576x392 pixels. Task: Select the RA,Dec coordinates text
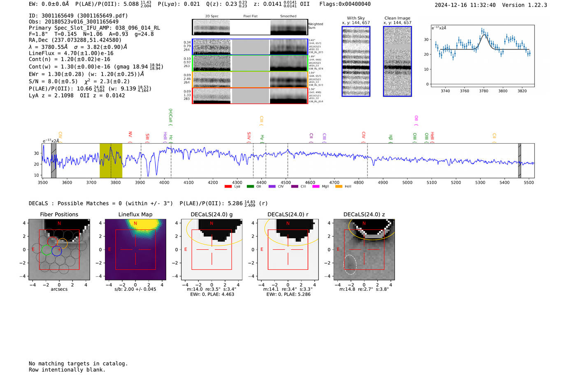[75, 40]
